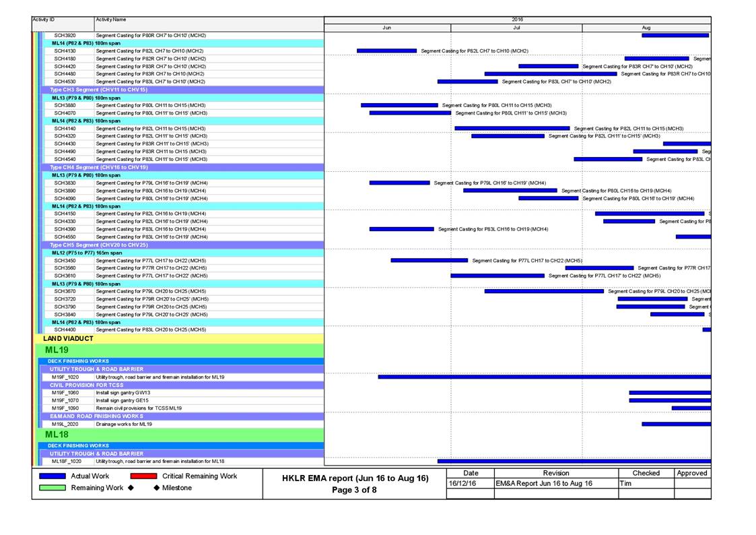Click activity ID SCH4150
The width and height of the screenshot is (756, 535).
tap(65, 214)
